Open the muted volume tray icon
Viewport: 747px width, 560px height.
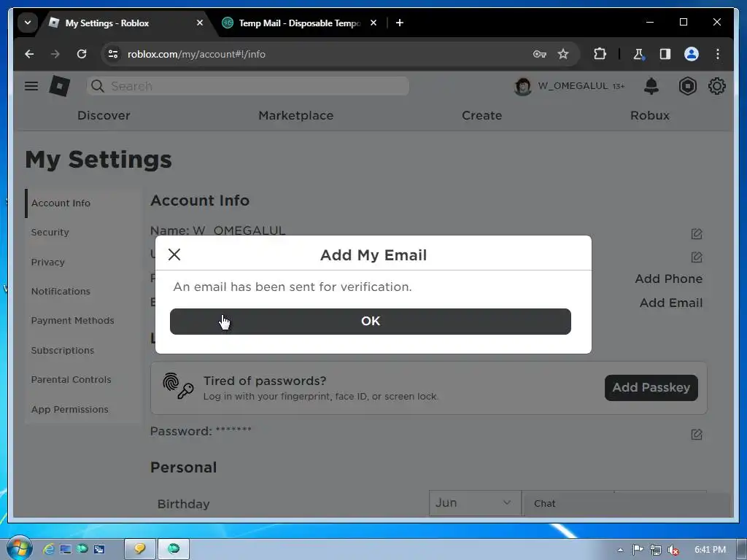673,550
